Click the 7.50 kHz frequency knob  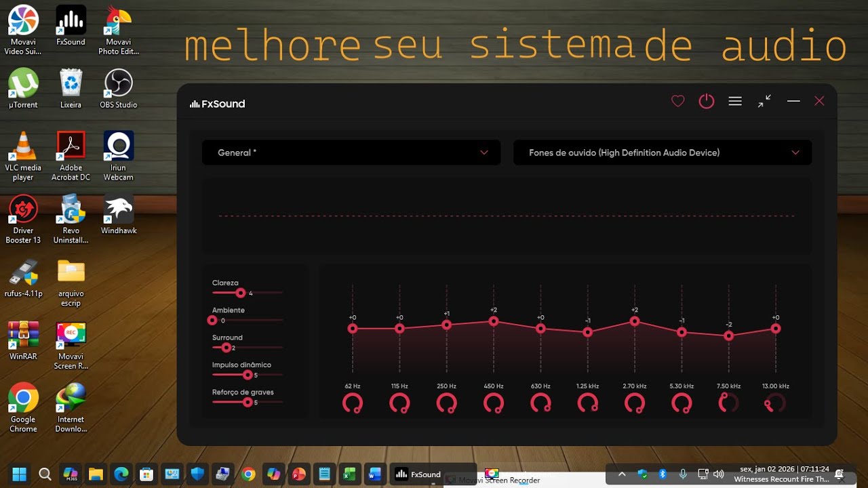coord(729,403)
